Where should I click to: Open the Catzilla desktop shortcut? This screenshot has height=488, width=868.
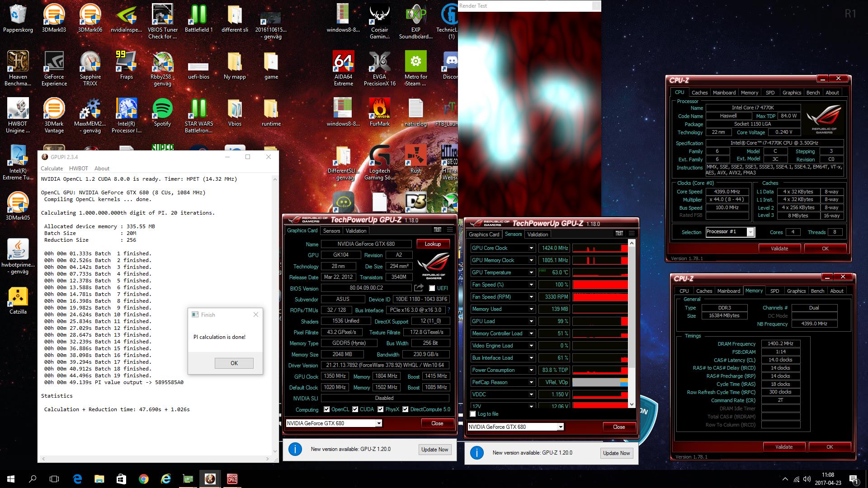tap(18, 300)
